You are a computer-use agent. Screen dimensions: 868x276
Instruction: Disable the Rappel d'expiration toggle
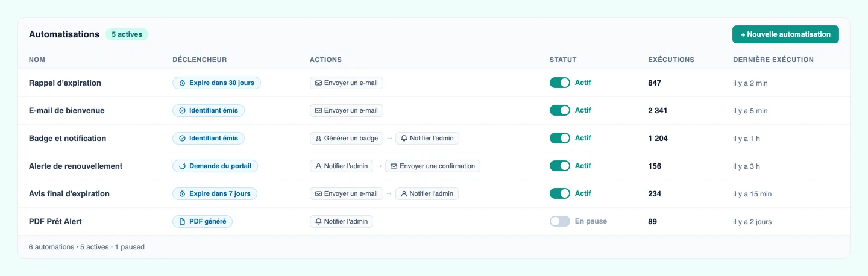point(559,83)
